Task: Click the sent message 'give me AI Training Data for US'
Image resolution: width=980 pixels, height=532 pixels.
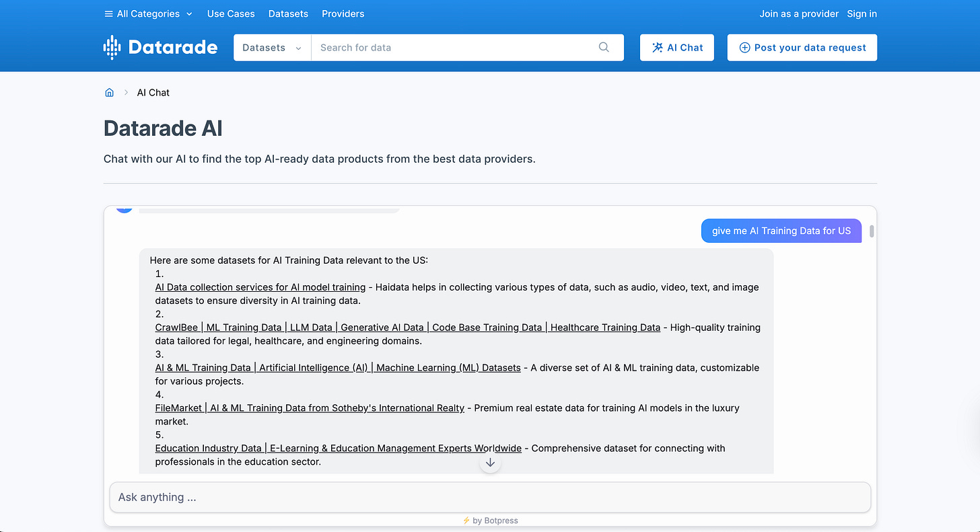Action: 781,231
